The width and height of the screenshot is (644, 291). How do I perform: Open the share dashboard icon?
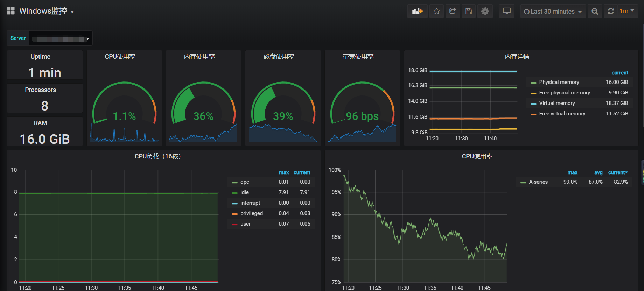tap(453, 11)
